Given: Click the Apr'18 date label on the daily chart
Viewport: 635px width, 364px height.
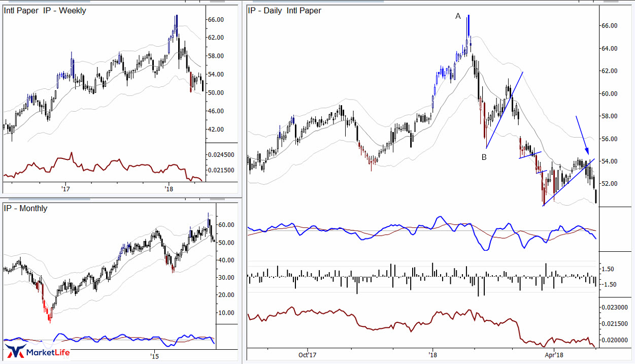Looking at the screenshot, I should [554, 355].
